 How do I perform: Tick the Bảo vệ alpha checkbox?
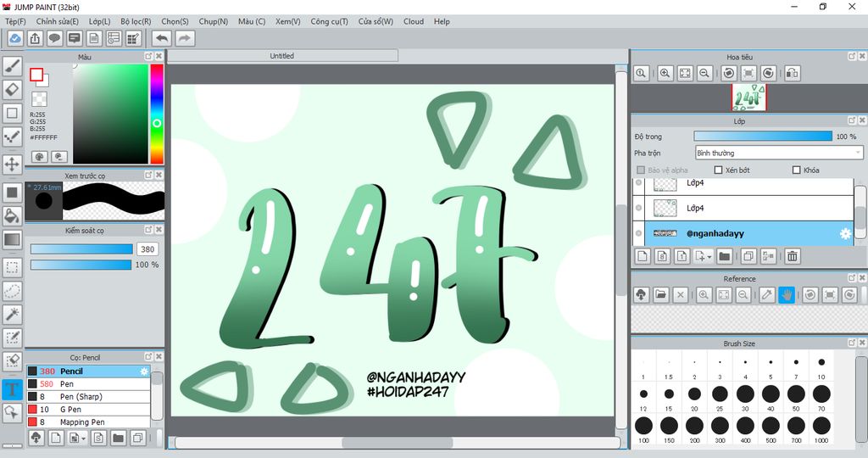[x=641, y=170]
